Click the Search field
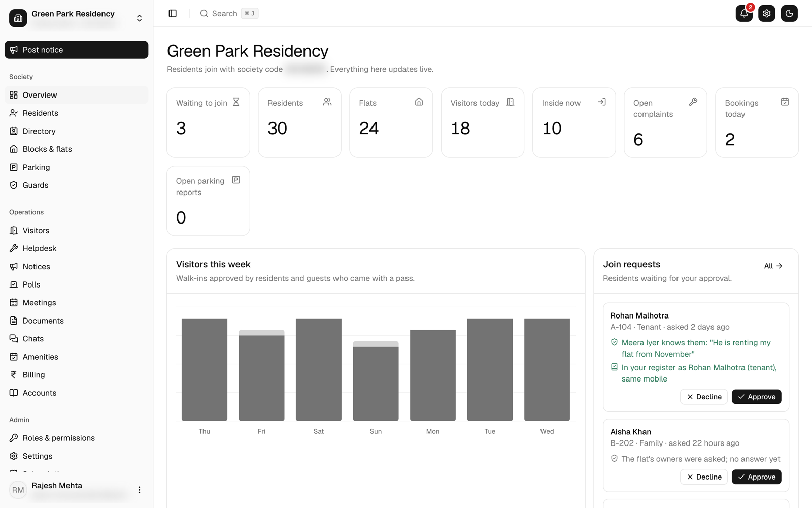812x508 pixels. 229,14
